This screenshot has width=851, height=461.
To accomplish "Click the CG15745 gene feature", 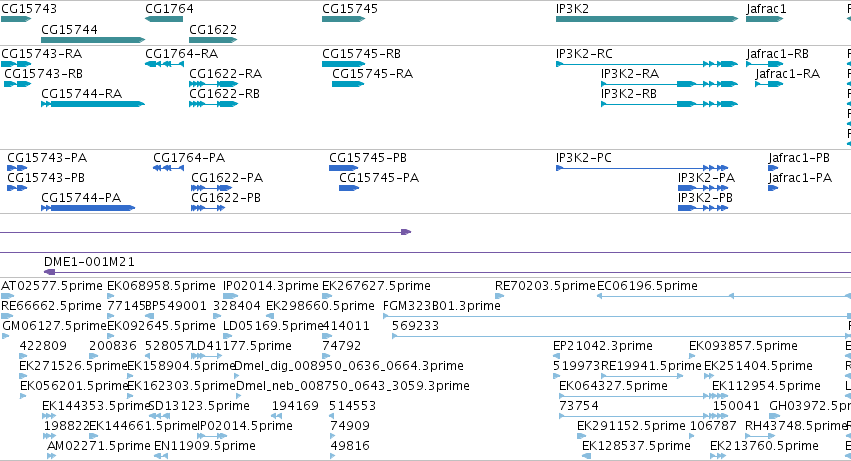I will click(x=344, y=19).
